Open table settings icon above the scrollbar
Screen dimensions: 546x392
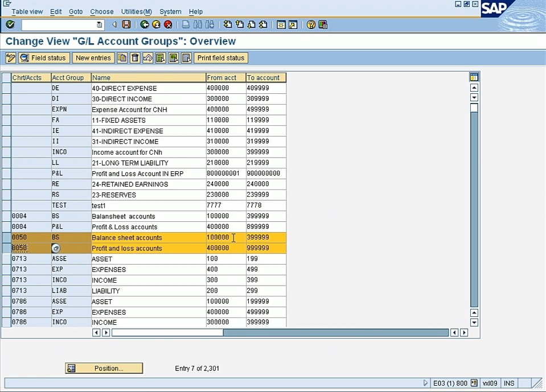474,77
